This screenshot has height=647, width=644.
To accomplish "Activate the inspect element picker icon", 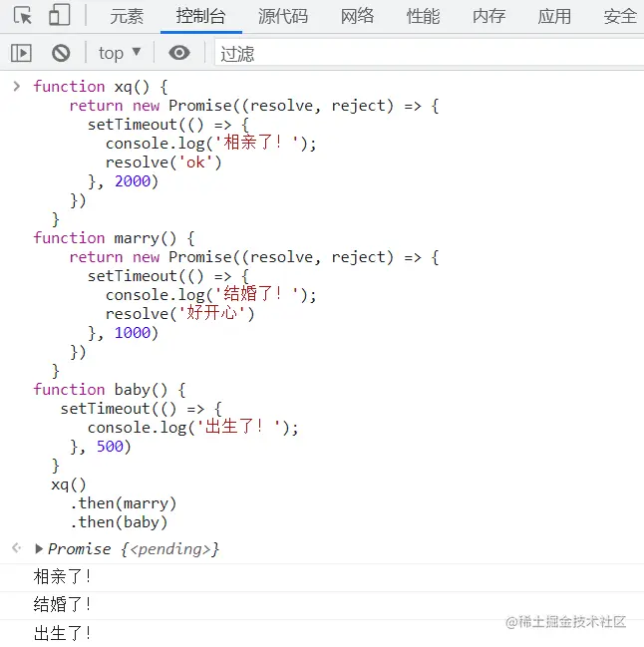I will pos(22,16).
